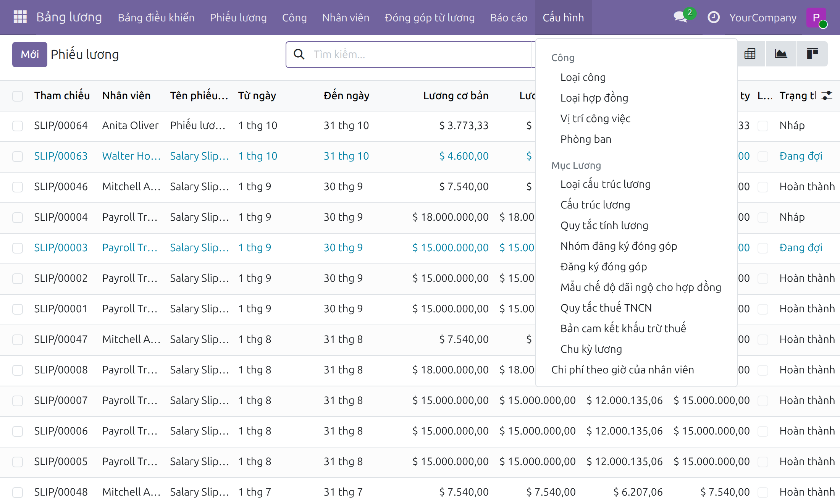Viewport: 840px width, 504px height.
Task: Sort by Từ ngày column header
Action: [257, 96]
